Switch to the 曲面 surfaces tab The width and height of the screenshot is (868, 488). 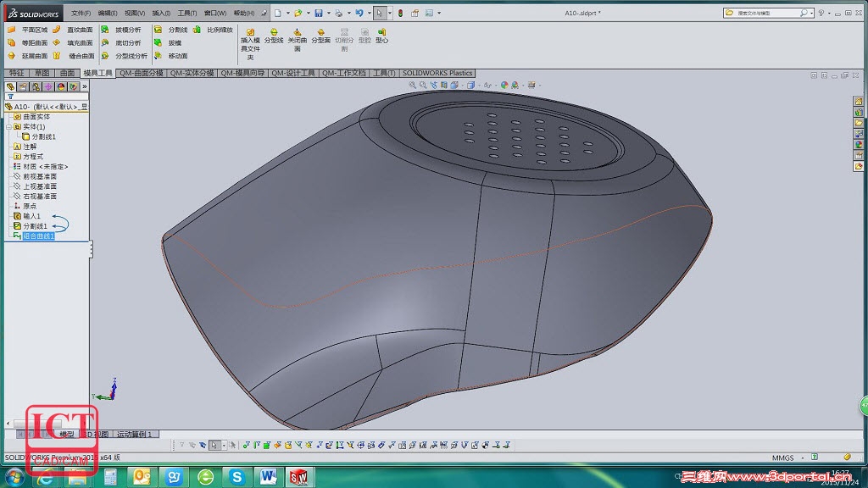(67, 74)
